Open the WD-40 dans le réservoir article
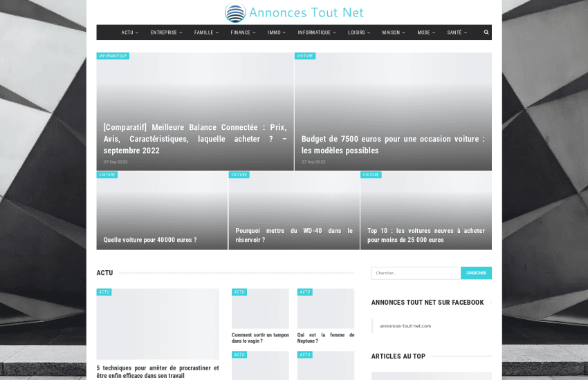Screen dimensions: 588x380 (293, 235)
